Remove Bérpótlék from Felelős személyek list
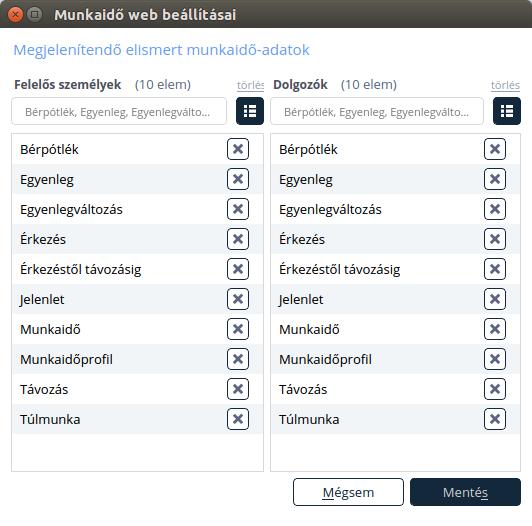This screenshot has width=532, height=526. point(238,149)
